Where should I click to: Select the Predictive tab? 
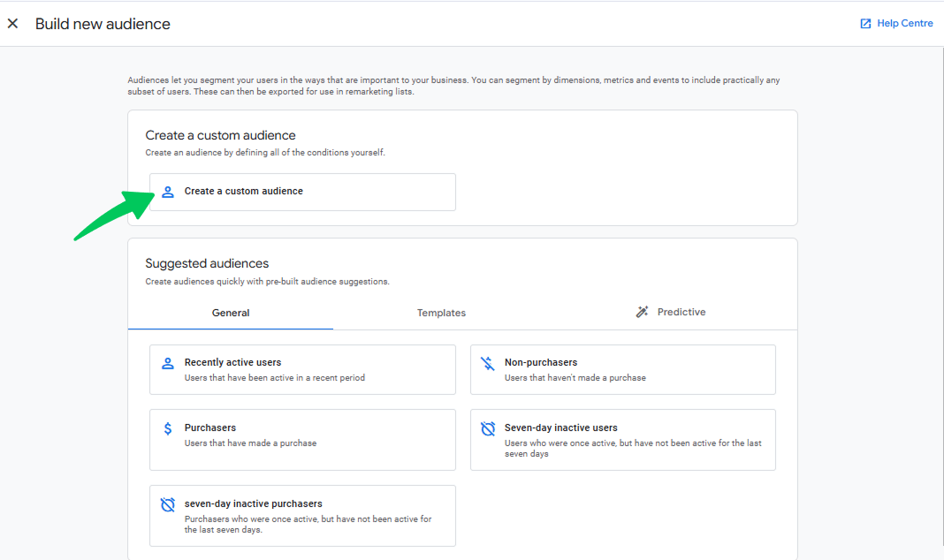pos(670,312)
